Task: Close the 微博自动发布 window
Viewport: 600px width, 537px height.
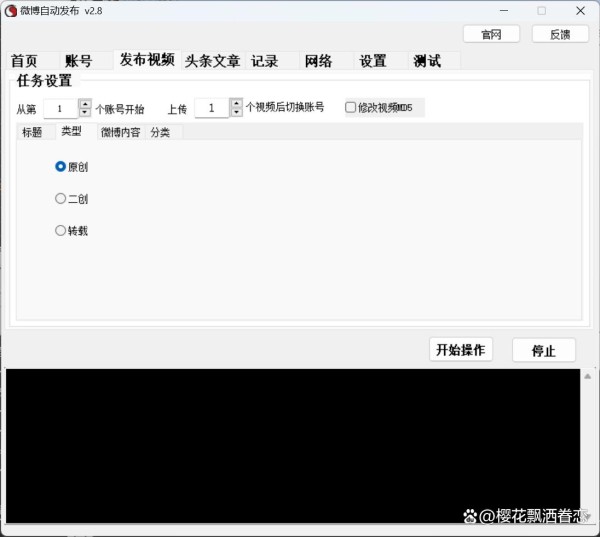Action: [x=580, y=11]
